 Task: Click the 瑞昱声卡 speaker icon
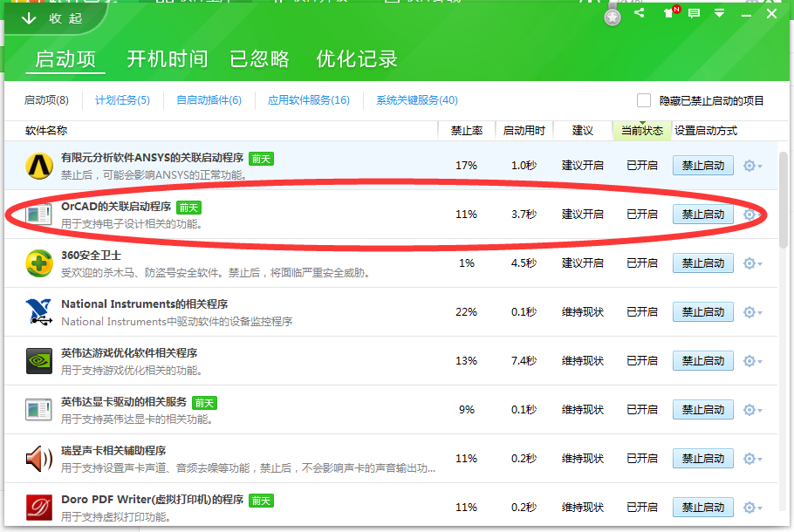pos(39,459)
